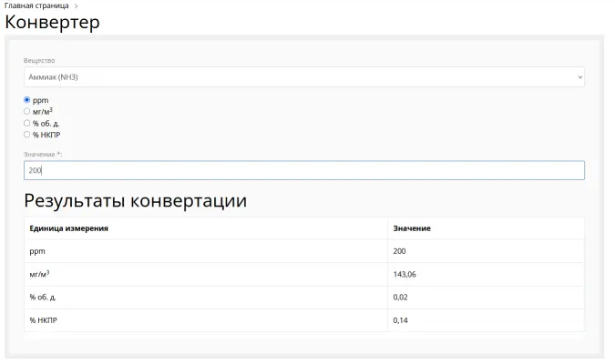Image resolution: width=615 pixels, height=364 pixels.
Task: Click the value 0,02 in results table
Action: coord(400,298)
